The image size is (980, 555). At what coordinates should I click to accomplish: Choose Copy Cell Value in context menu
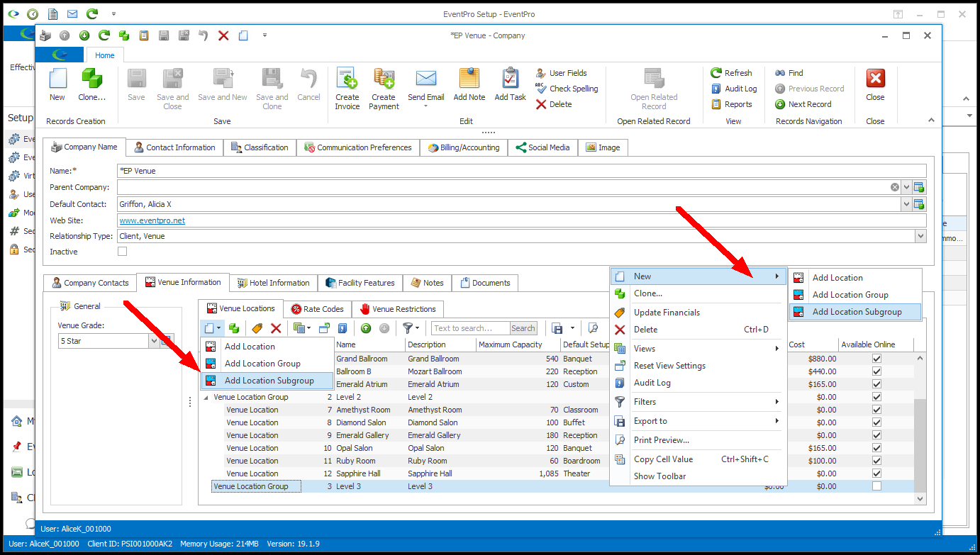(x=698, y=459)
